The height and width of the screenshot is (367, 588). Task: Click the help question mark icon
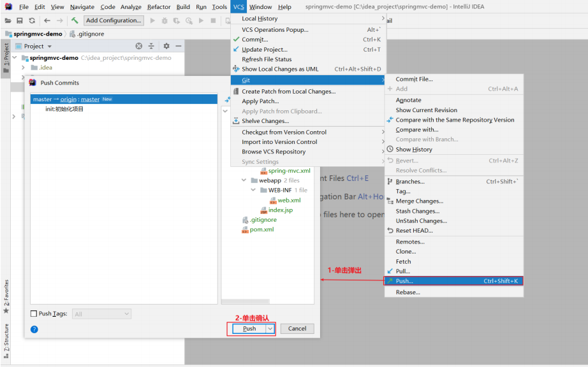coord(34,329)
